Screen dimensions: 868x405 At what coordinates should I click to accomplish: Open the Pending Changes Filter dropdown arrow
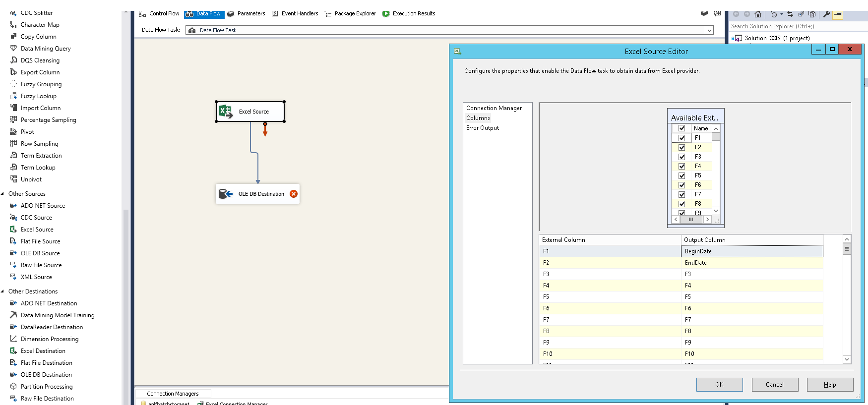tap(781, 14)
